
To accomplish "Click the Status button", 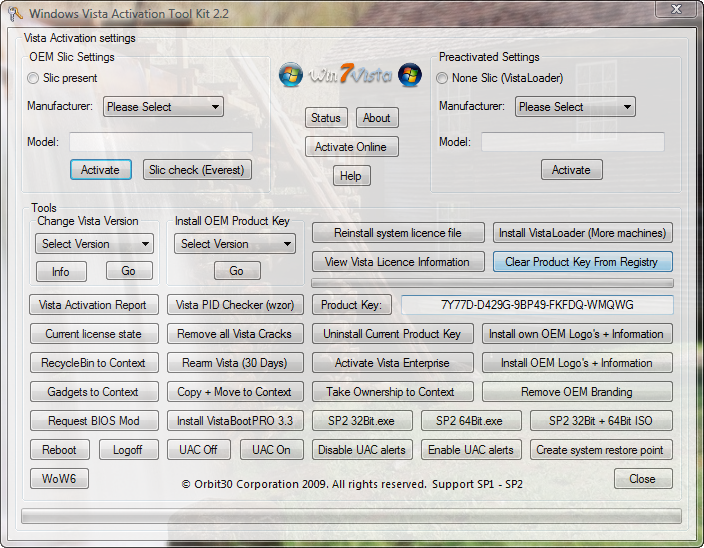I will coord(326,118).
